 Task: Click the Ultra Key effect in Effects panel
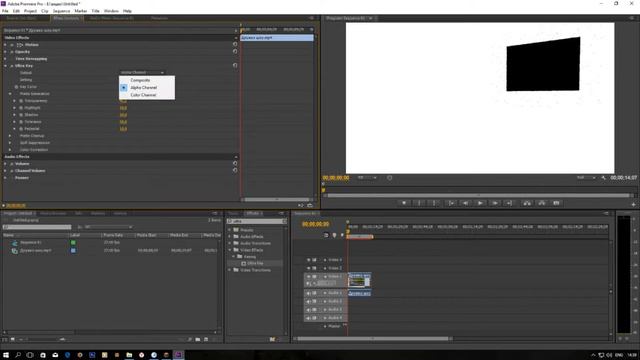(255, 263)
